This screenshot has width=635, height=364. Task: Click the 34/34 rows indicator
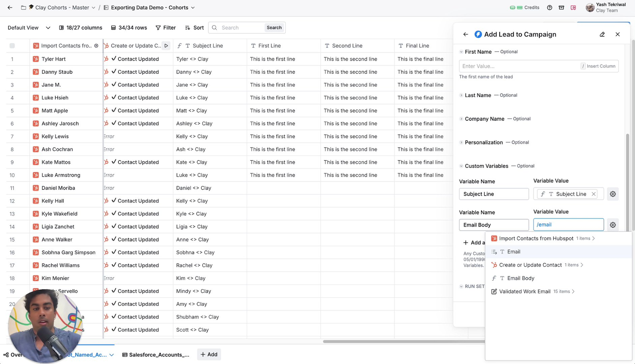[x=129, y=28]
